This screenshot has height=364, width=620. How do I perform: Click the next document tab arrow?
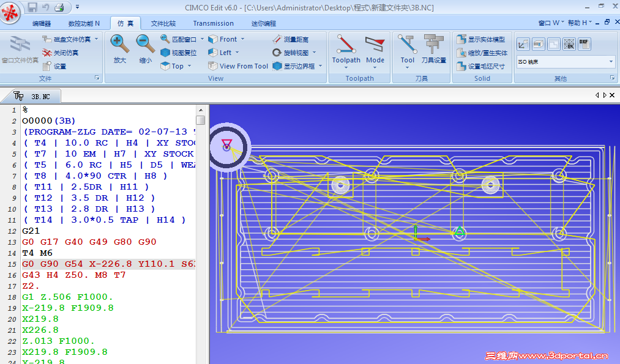coord(605,95)
